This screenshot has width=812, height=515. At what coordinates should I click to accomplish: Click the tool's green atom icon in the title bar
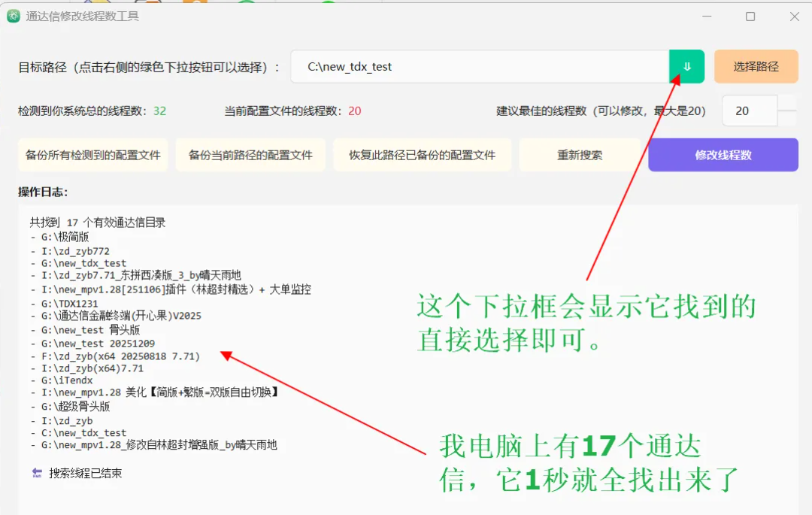pos(13,15)
